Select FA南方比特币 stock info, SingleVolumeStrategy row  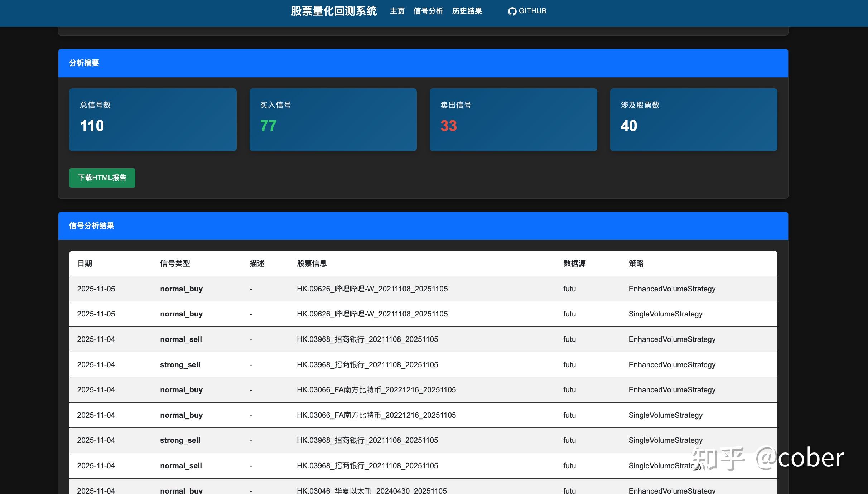tap(376, 415)
